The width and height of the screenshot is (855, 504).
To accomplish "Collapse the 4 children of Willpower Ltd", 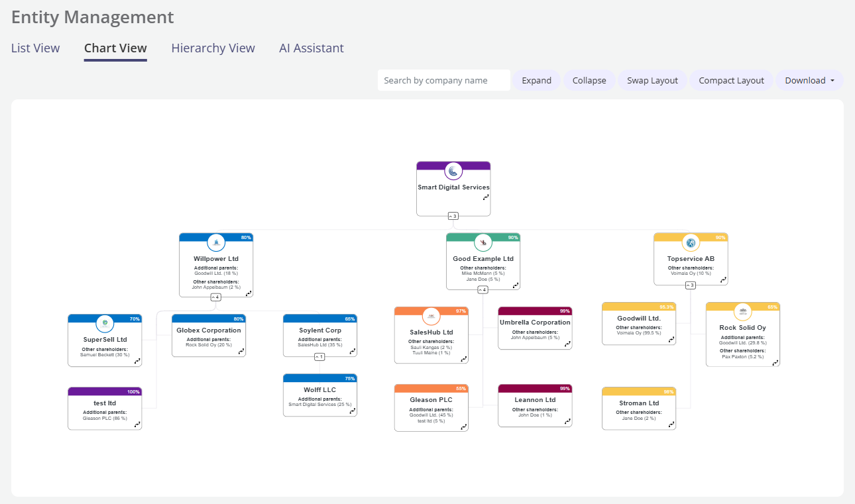I will (x=216, y=297).
